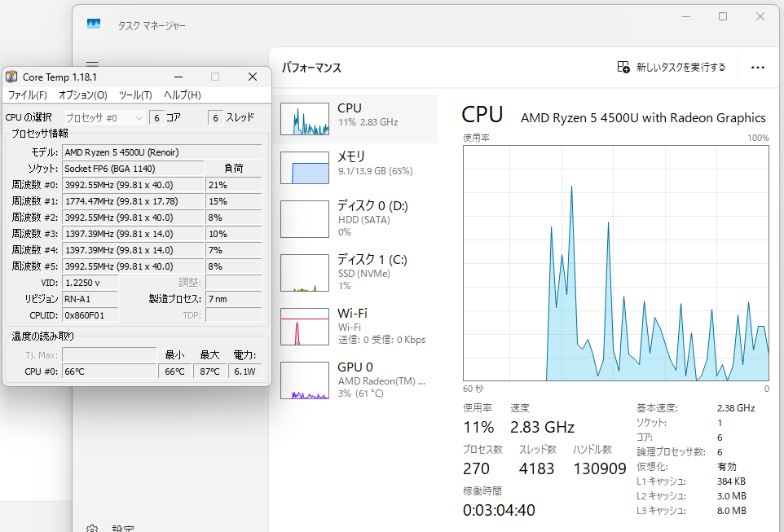Open the Wi-Fi performance graph
This screenshot has height=532, width=784.
tap(305, 327)
